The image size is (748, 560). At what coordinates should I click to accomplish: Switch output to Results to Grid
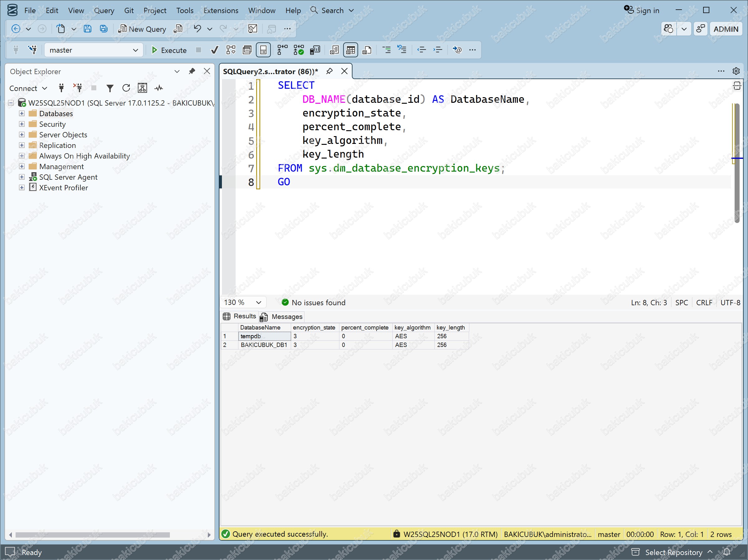350,50
